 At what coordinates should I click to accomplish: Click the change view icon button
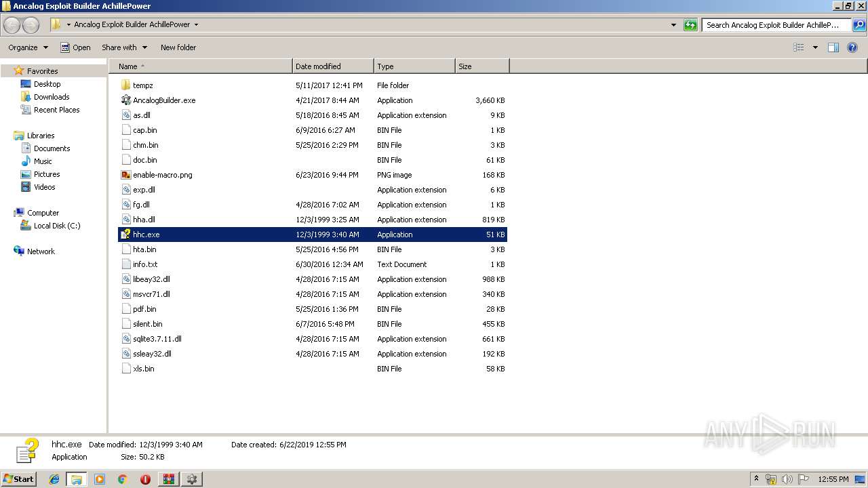(x=799, y=47)
